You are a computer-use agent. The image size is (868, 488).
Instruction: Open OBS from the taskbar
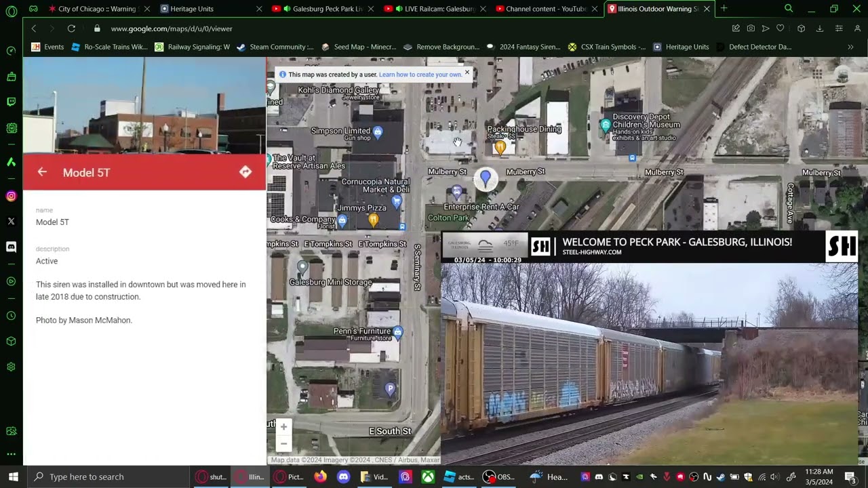[x=500, y=476]
